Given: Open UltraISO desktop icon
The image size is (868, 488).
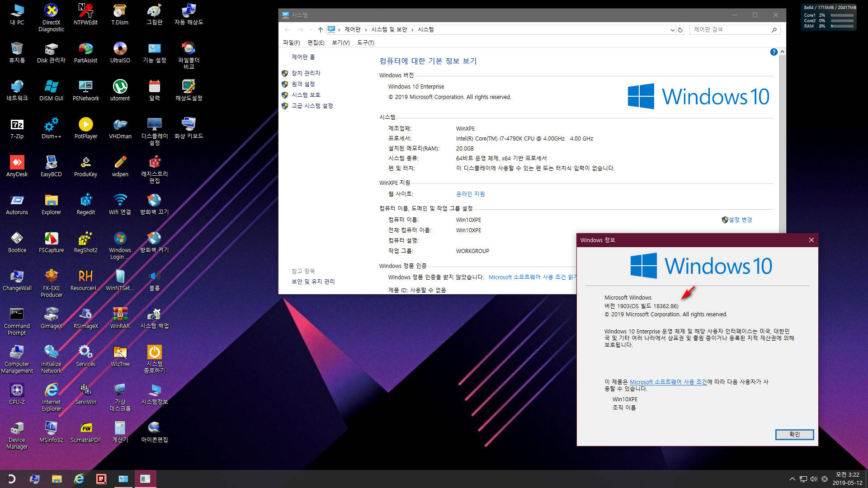Looking at the screenshot, I should tap(120, 52).
